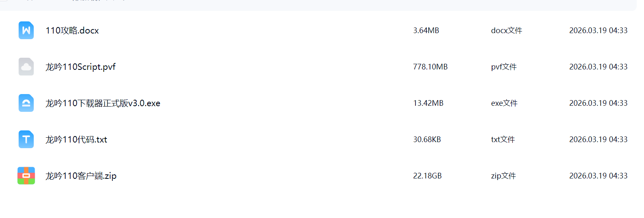Select the 龙吟110客户端.zip file name
The image size is (644, 218).
coord(81,176)
